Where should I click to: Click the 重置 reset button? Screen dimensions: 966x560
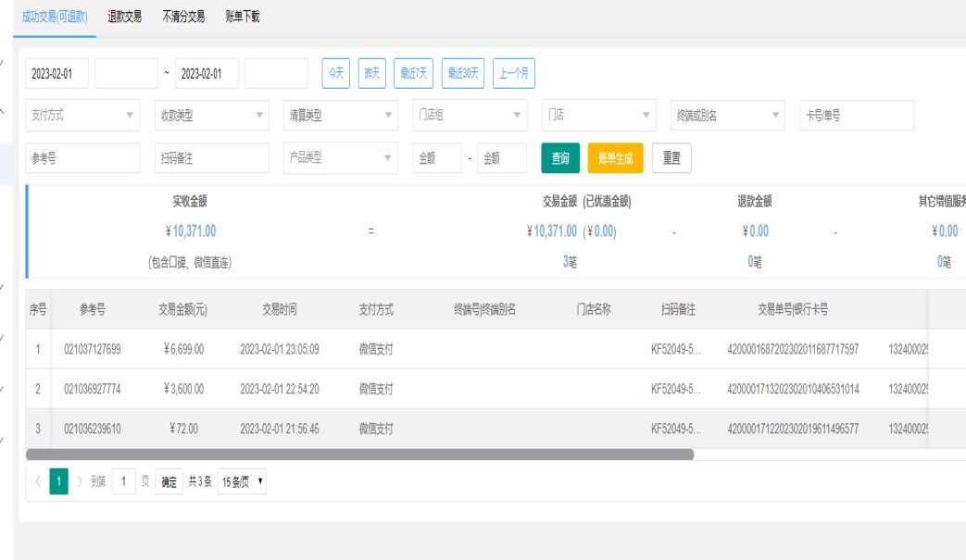click(x=671, y=158)
